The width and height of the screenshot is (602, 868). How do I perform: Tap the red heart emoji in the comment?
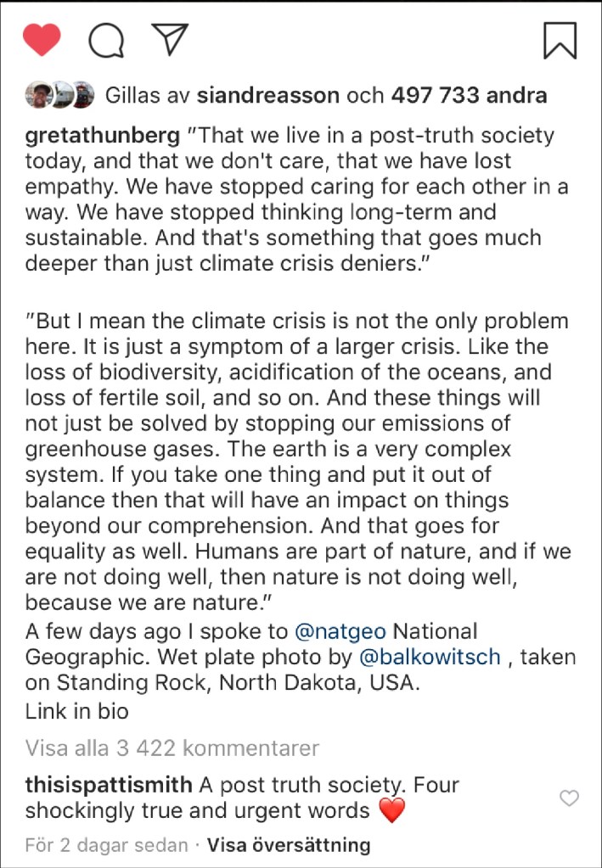(x=391, y=811)
